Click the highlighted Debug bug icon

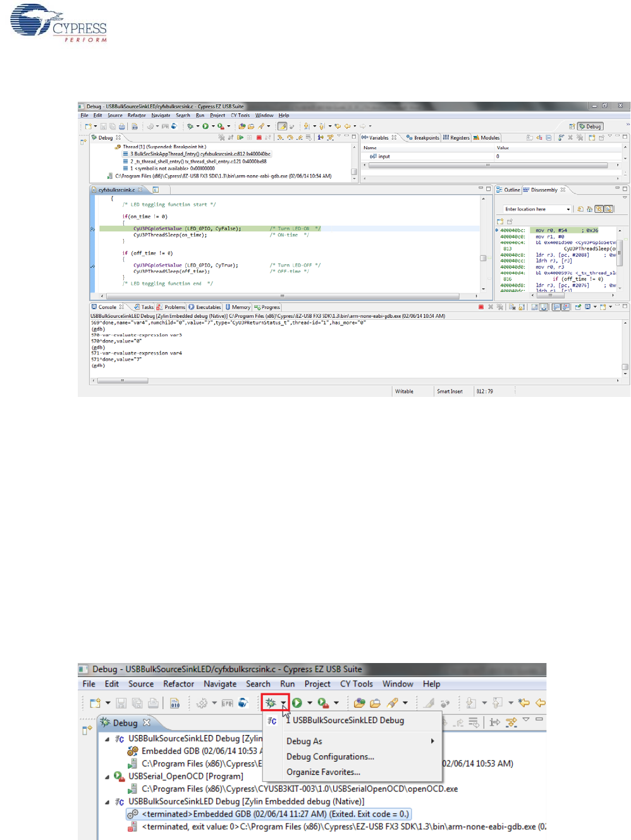coord(271,703)
